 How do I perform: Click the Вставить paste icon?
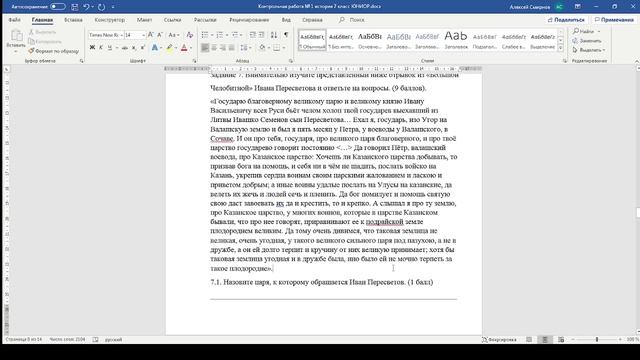(x=16, y=36)
